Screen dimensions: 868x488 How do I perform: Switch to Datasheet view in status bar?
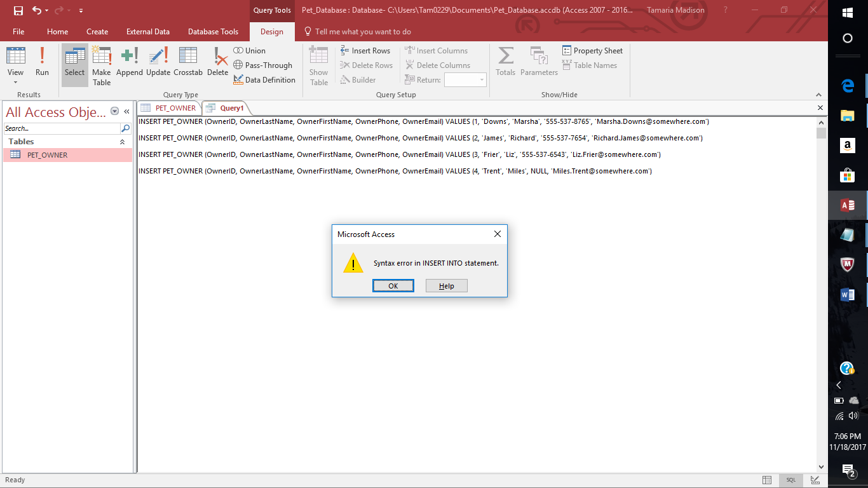point(767,480)
